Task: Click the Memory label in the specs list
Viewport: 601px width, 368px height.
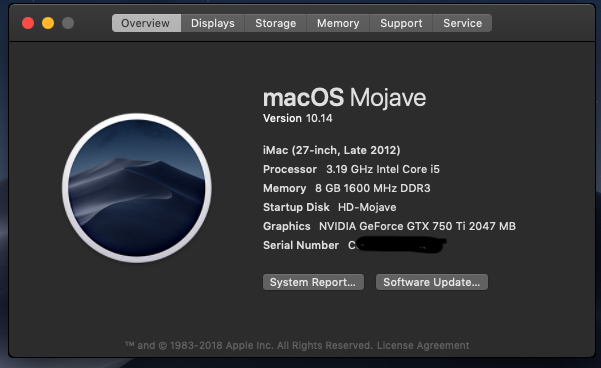Action: pyautogui.click(x=284, y=188)
